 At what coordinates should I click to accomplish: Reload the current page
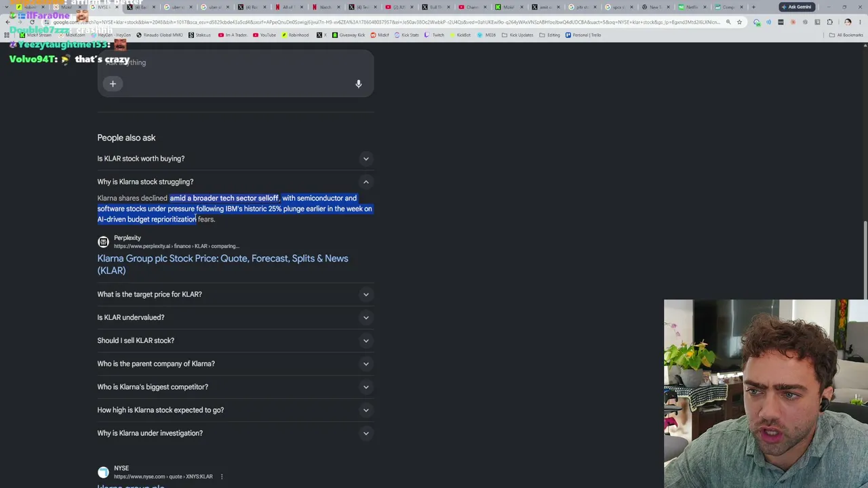coord(32,22)
